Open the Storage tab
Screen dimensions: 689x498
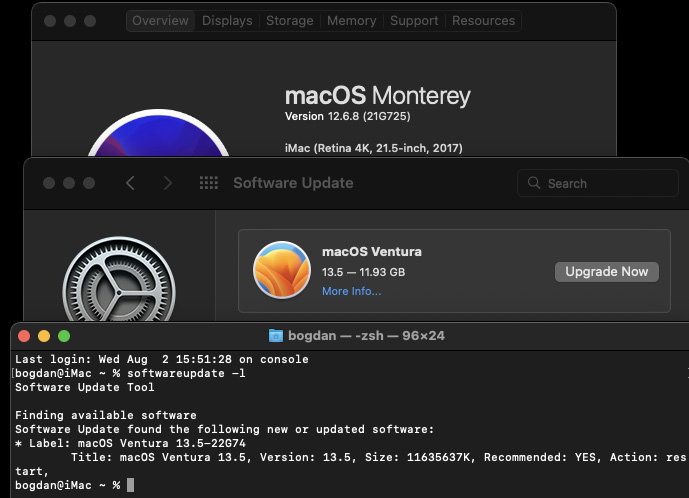290,21
